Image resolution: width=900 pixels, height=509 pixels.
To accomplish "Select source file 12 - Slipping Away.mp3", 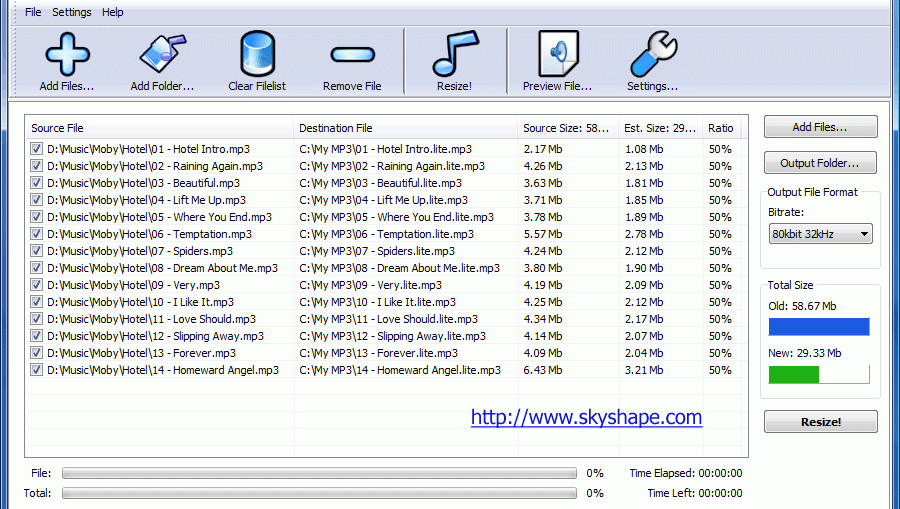I will point(156,336).
